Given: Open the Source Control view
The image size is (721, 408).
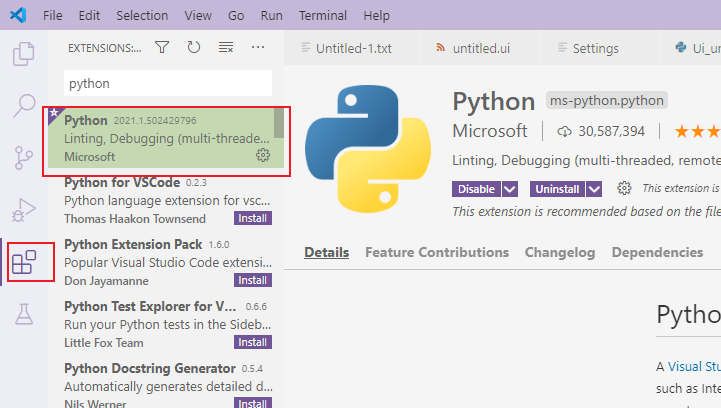Looking at the screenshot, I should point(23,158).
